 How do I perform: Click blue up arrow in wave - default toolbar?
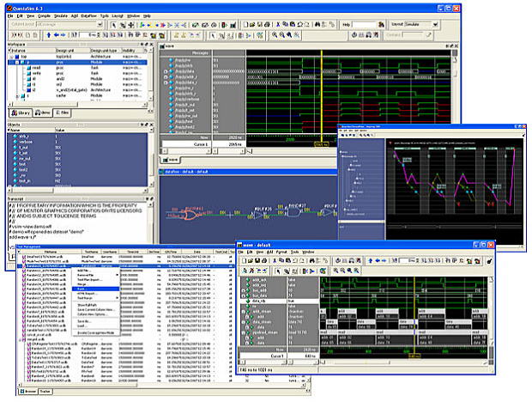pyautogui.click(x=371, y=261)
